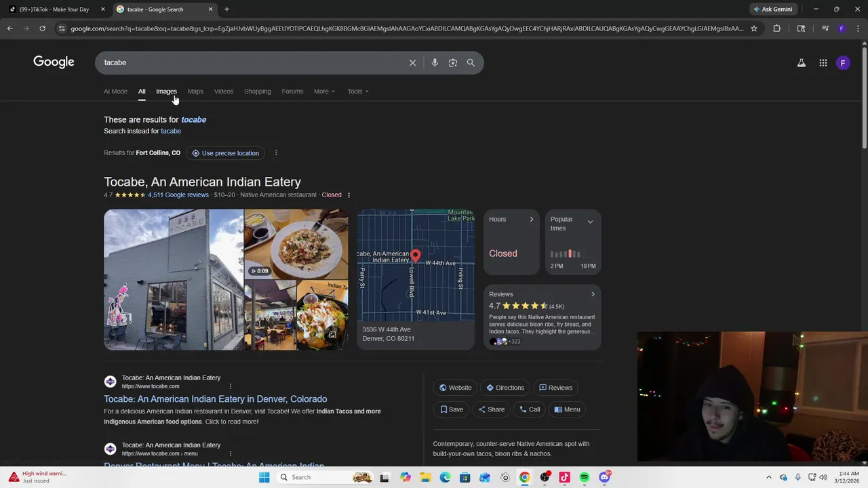Open the Google apps grid icon
868x488 pixels.
tap(823, 63)
